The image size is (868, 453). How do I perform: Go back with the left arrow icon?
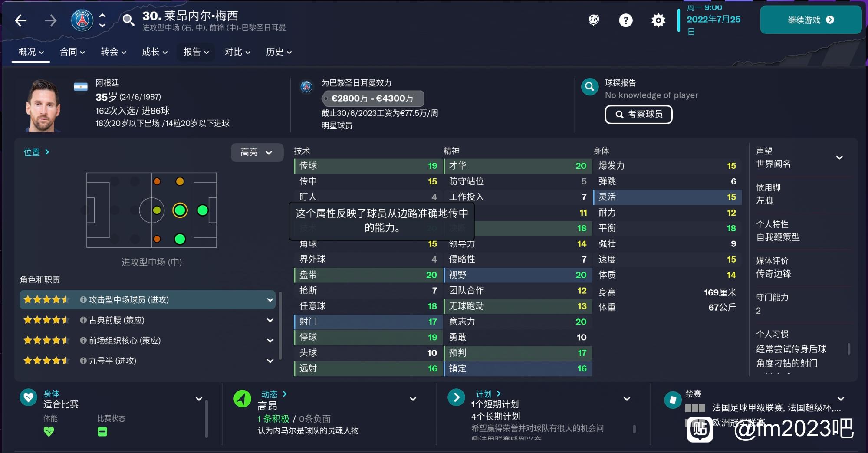21,20
